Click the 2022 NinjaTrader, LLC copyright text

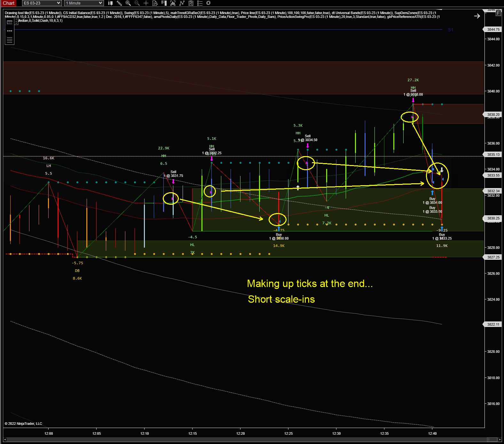(x=23, y=424)
